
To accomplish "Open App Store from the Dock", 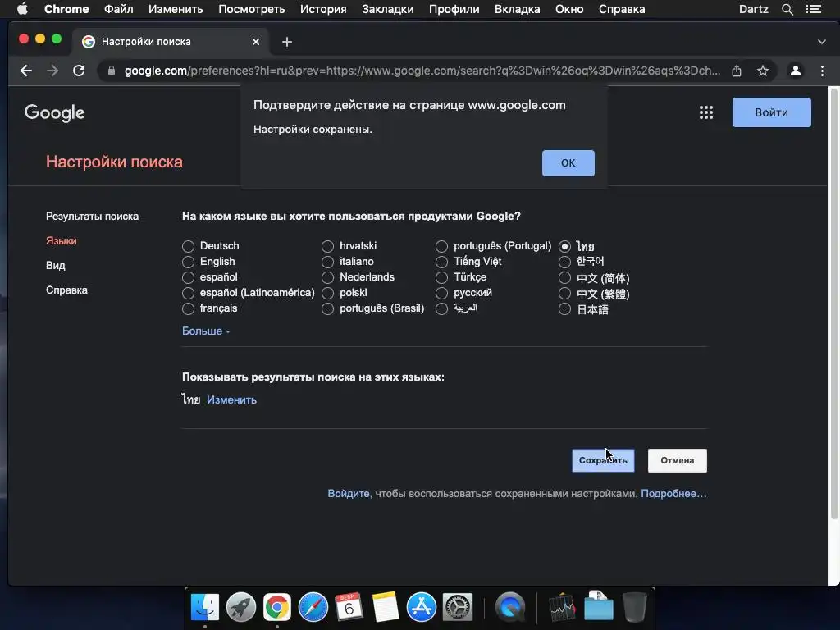I will click(x=422, y=608).
